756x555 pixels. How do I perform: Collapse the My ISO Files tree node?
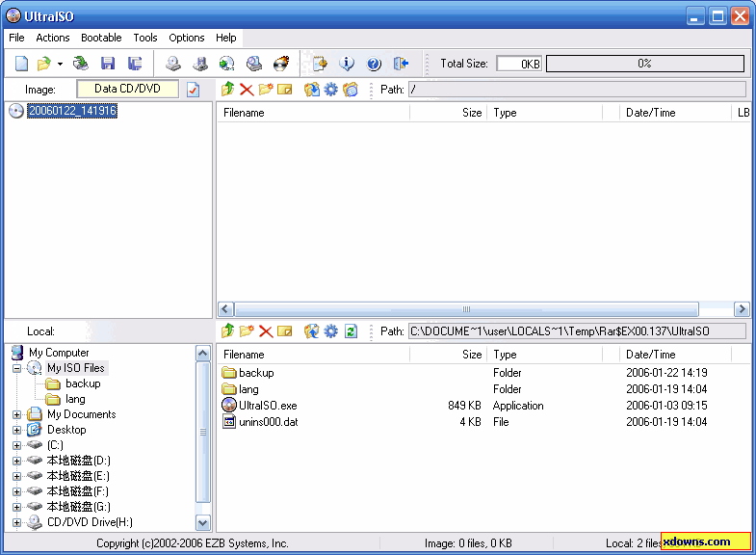point(17,368)
